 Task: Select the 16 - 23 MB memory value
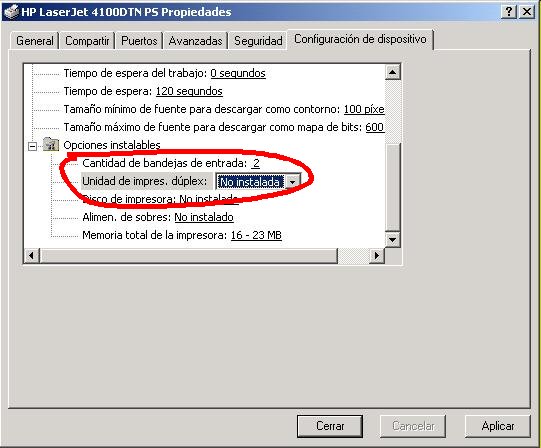coord(256,235)
